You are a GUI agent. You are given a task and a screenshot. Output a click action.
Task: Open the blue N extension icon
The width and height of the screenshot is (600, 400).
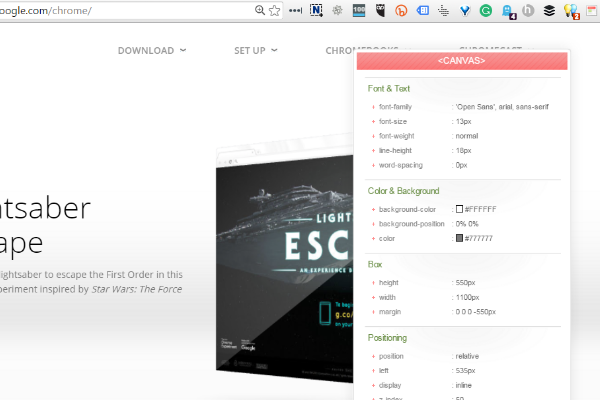[x=317, y=11]
